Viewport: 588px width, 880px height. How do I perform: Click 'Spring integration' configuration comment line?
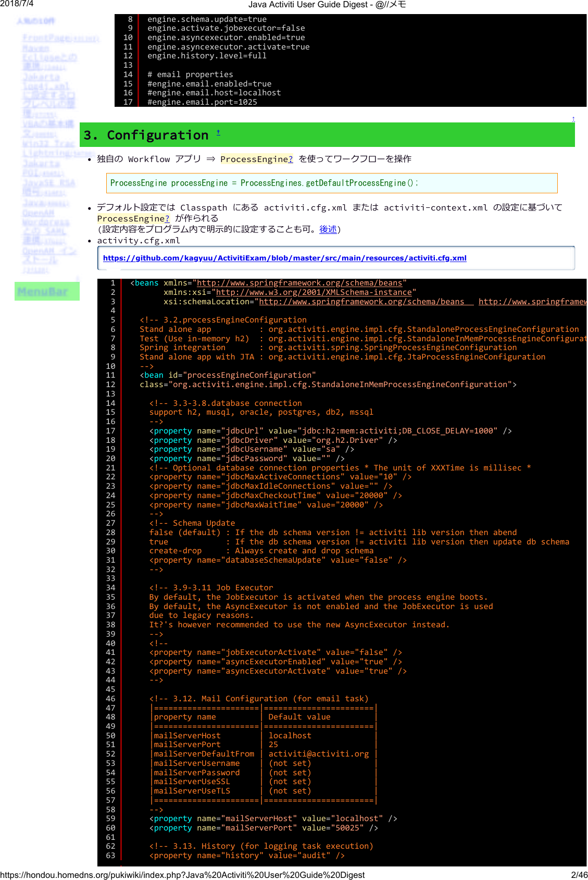328,348
